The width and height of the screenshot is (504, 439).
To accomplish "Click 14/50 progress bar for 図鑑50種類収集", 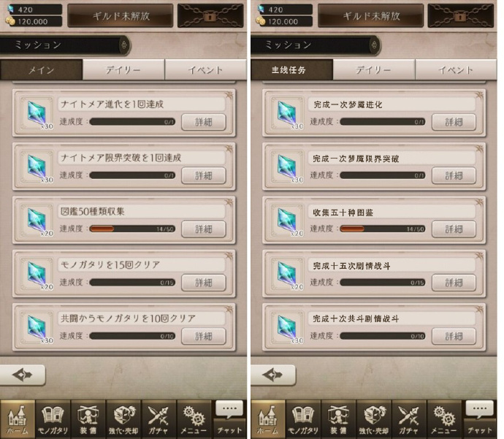I will pyautogui.click(x=132, y=229).
